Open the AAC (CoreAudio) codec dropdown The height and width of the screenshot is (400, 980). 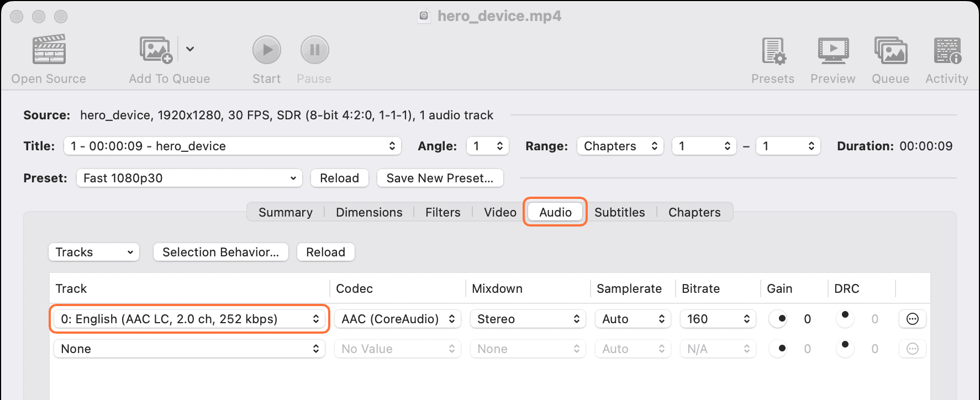pyautogui.click(x=397, y=319)
